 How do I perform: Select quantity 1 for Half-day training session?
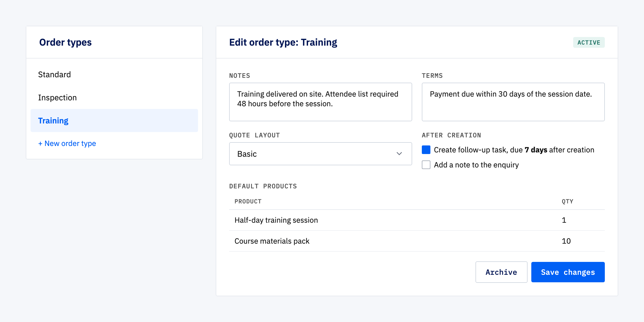coord(564,220)
